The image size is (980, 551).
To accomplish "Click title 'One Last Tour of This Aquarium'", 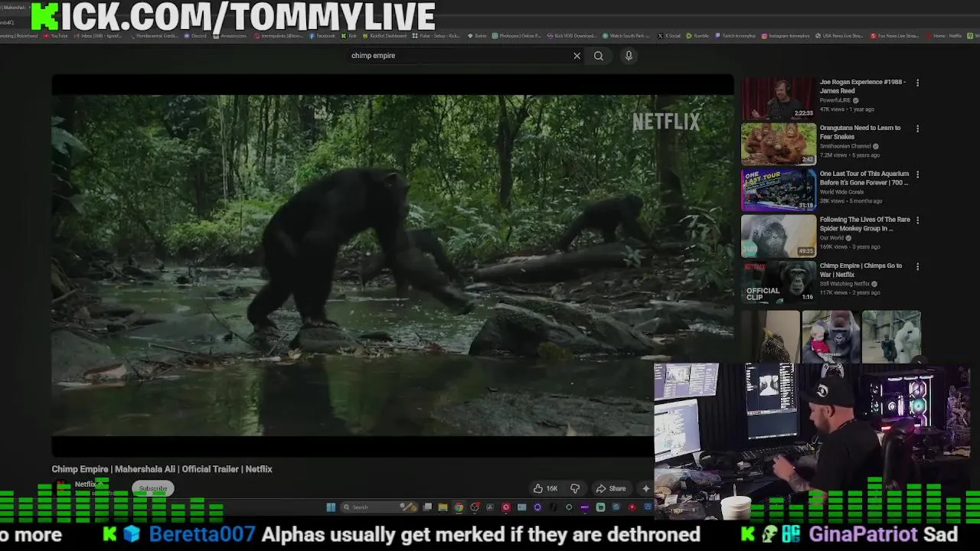I will 864,178.
